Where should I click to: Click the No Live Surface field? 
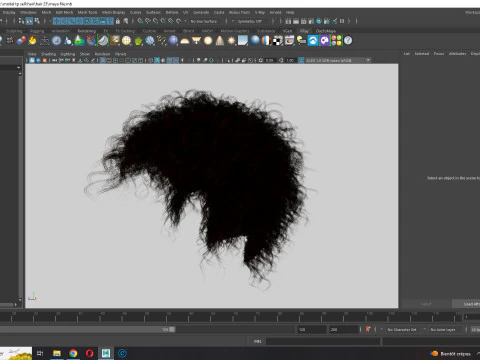(x=204, y=21)
